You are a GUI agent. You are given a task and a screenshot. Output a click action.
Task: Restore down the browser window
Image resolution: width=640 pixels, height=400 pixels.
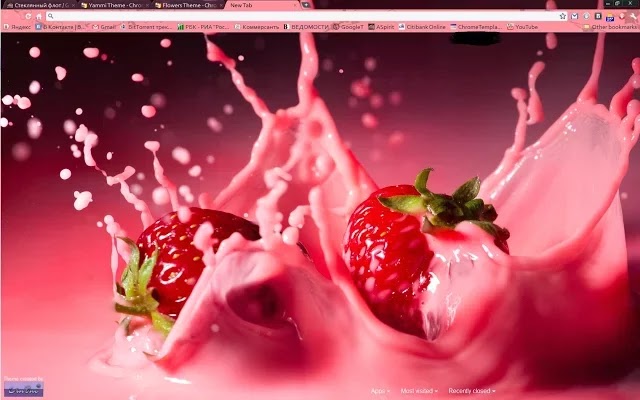point(618,3)
